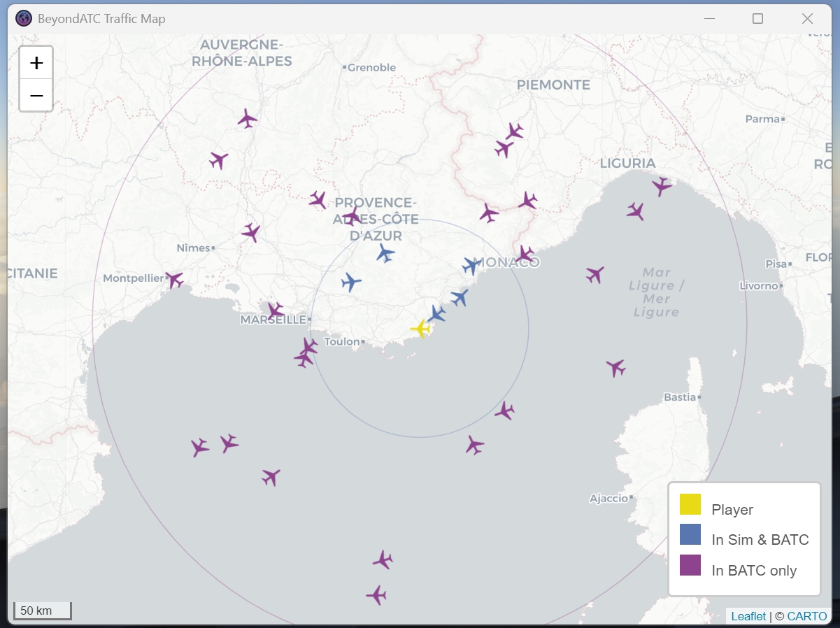
Task: Click the Player legend label
Action: coord(732,510)
